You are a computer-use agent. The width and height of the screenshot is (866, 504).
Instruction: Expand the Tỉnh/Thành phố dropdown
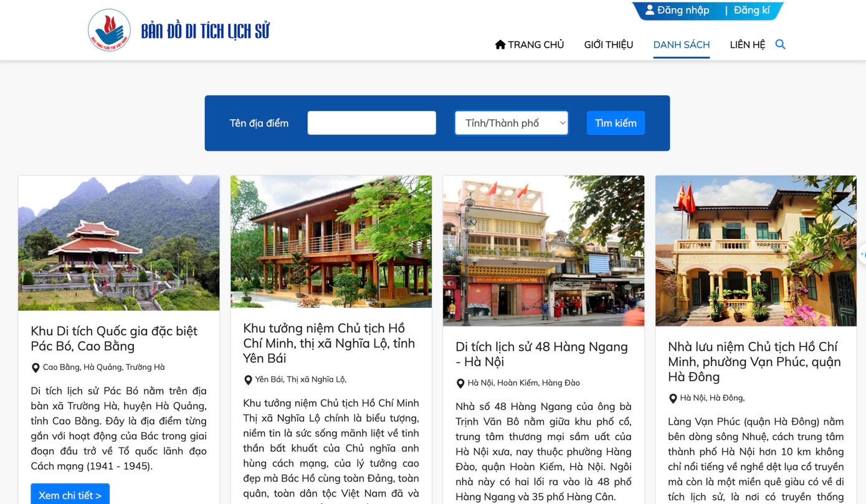click(512, 123)
